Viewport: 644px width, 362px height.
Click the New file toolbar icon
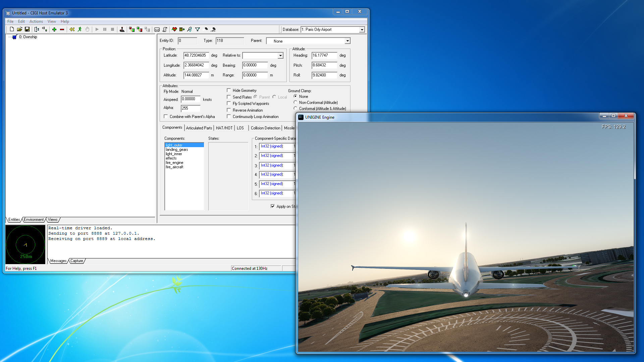[x=12, y=29]
